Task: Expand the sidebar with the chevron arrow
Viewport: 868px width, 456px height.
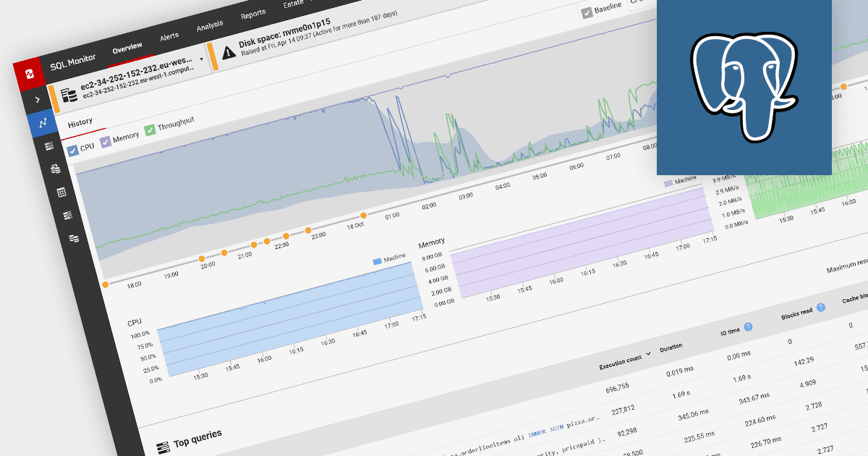Action: [37, 99]
